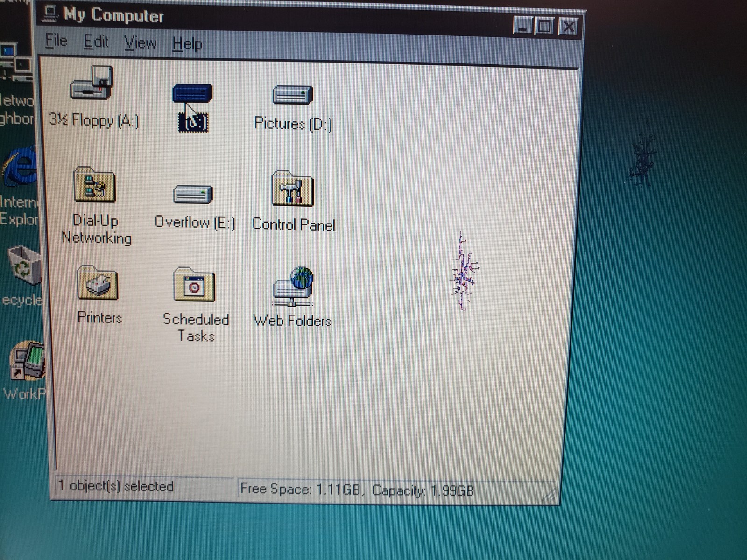Select the Overflow (E:) drive icon

coord(193,194)
